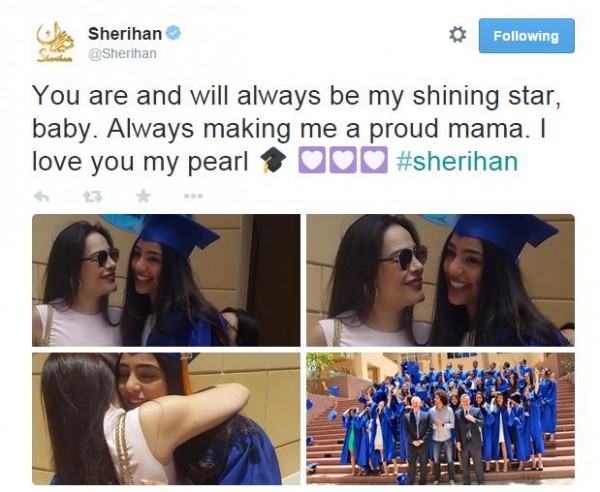The width and height of the screenshot is (600, 492).
Task: Click the Sherihan display name
Action: pos(125,34)
